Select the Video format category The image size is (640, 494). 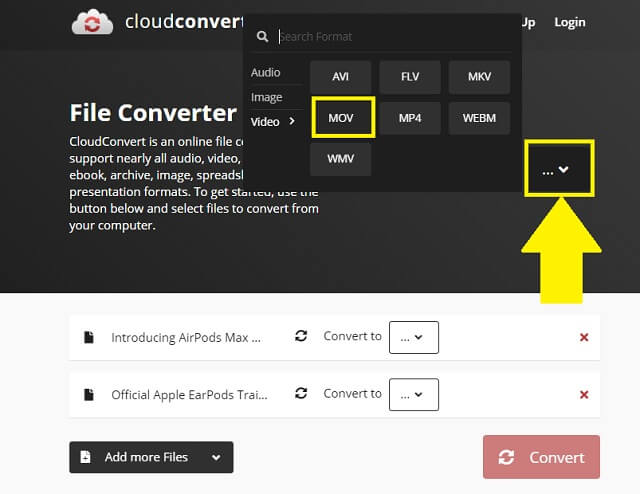(x=265, y=122)
